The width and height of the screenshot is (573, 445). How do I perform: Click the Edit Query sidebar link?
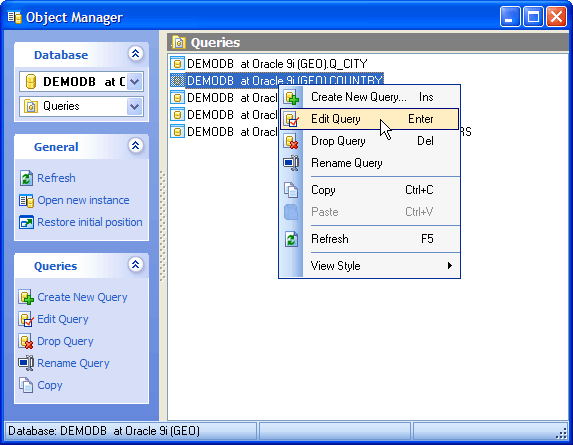(x=63, y=319)
